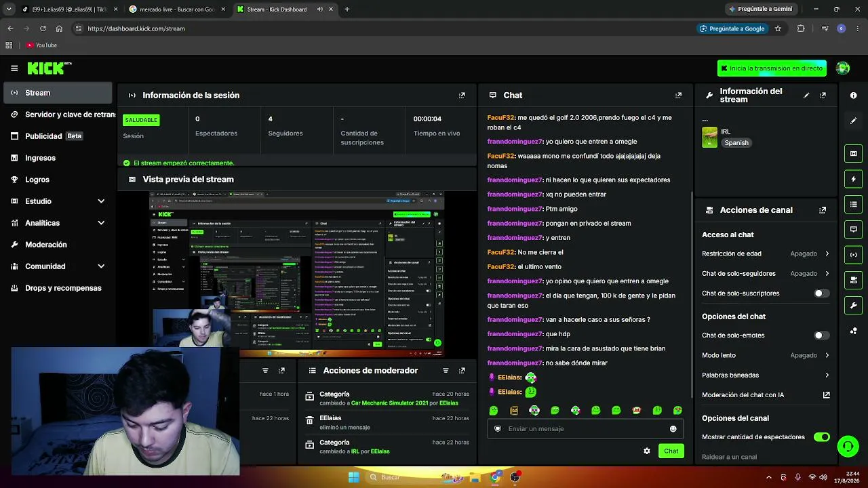This screenshot has width=868, height=488.
Task: Disable Mostrar cantidad de espectadores
Action: click(822, 437)
